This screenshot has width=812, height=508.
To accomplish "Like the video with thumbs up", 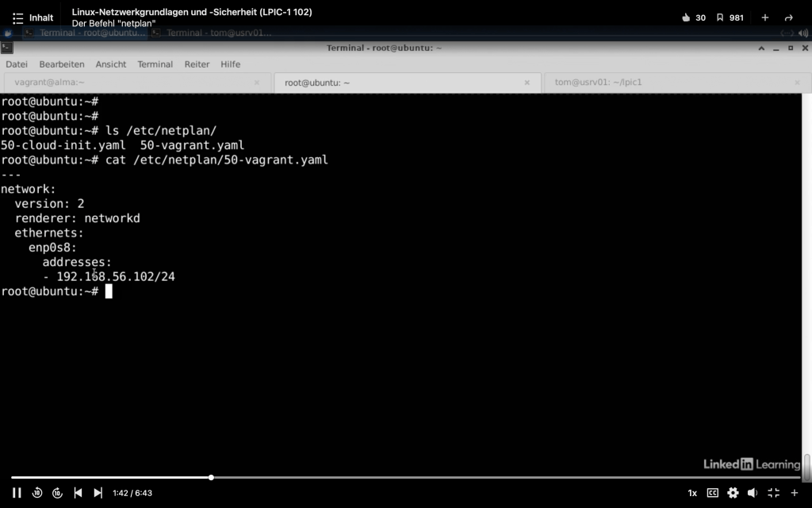I will click(x=686, y=17).
